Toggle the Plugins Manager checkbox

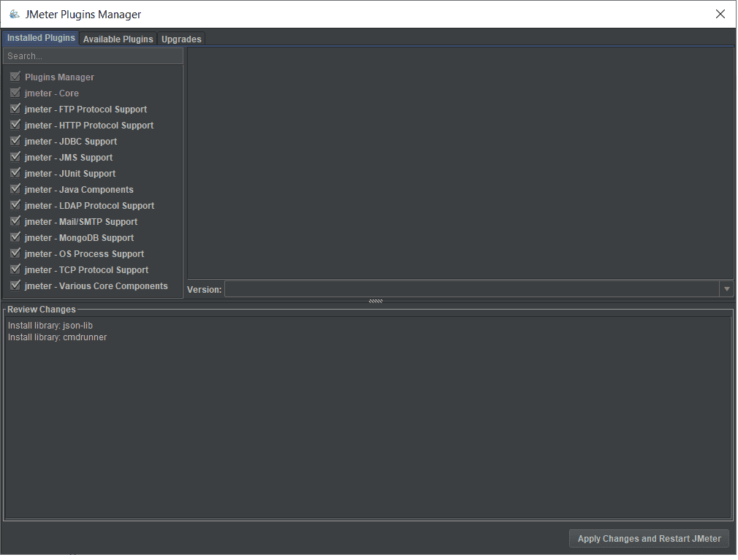point(15,77)
